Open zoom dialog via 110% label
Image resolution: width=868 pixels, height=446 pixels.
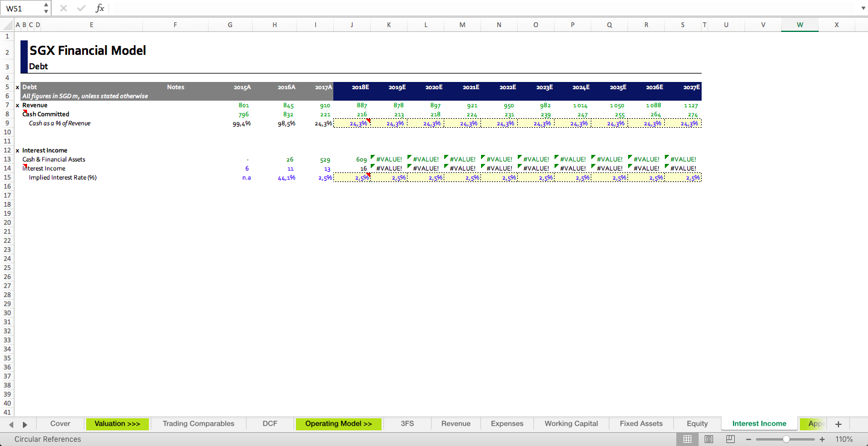[844, 439]
